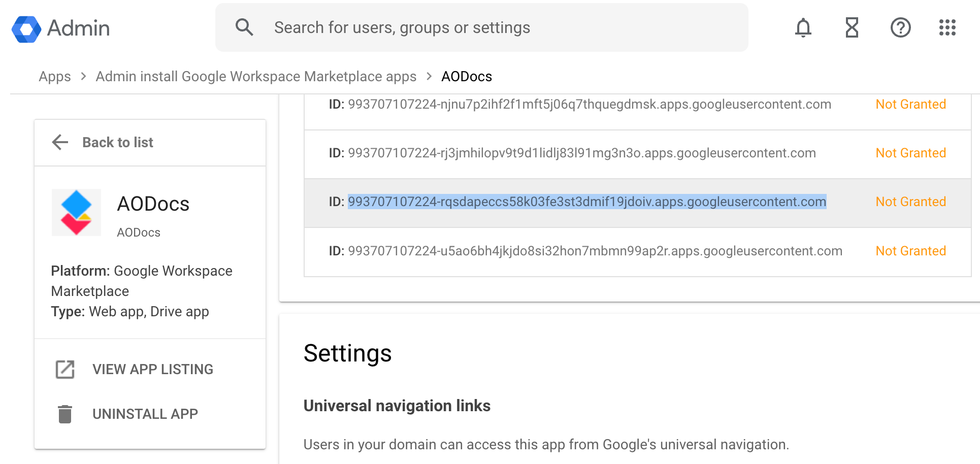Click Not Granted for the u5ao6bh client ID
Image resolution: width=980 pixels, height=464 pixels.
coord(910,250)
